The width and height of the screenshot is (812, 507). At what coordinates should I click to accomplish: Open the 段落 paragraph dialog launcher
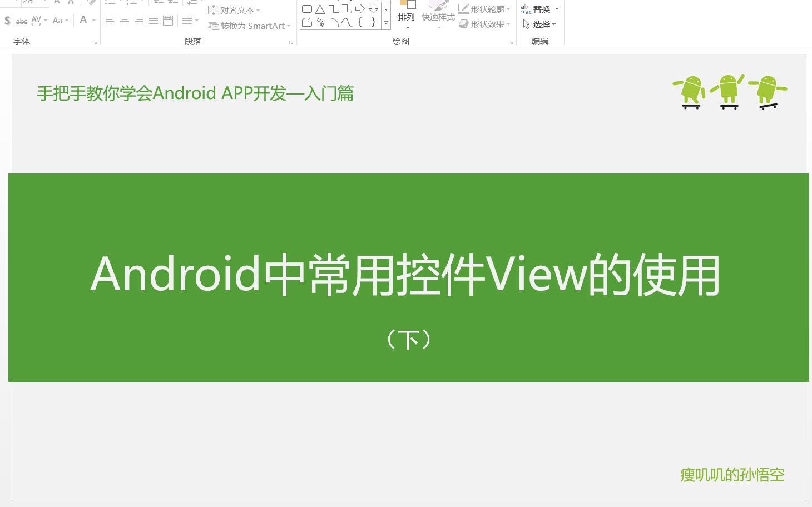[291, 42]
